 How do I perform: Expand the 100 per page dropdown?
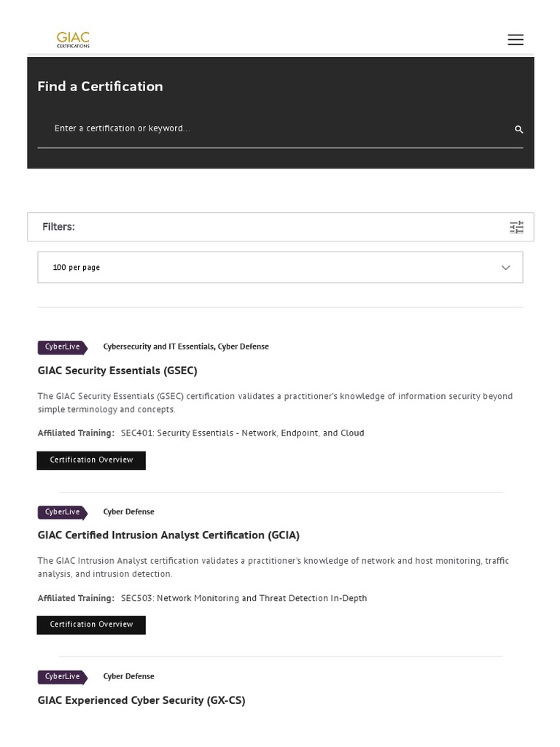point(280,268)
